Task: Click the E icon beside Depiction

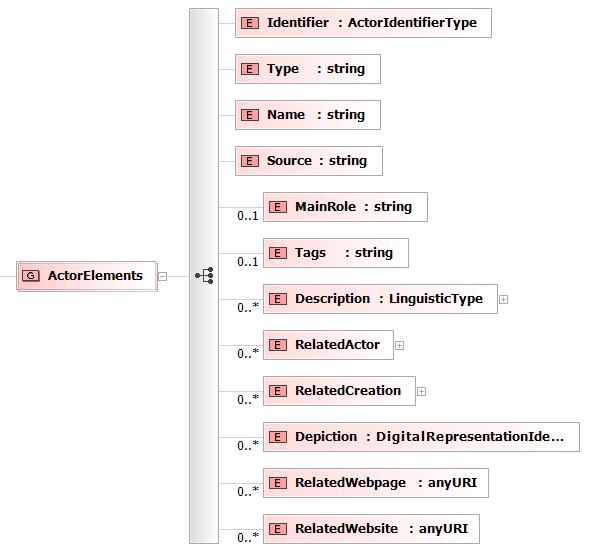Action: (x=278, y=437)
